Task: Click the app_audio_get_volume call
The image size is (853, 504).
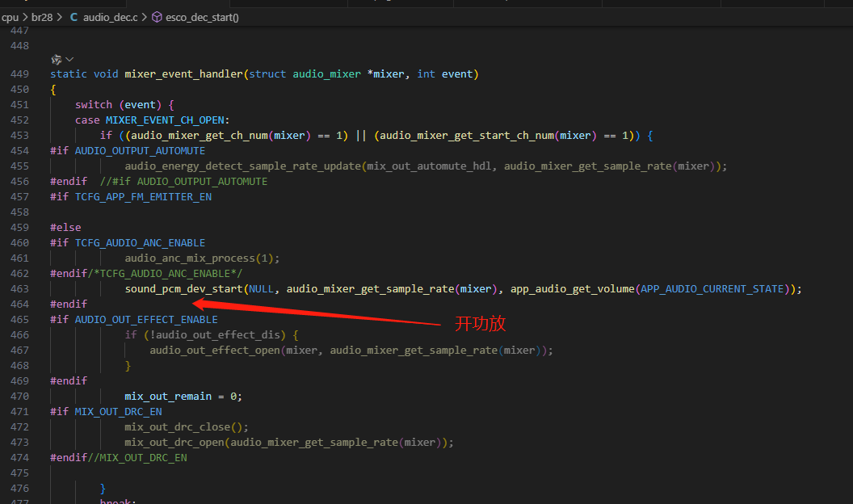Action: click(x=572, y=288)
